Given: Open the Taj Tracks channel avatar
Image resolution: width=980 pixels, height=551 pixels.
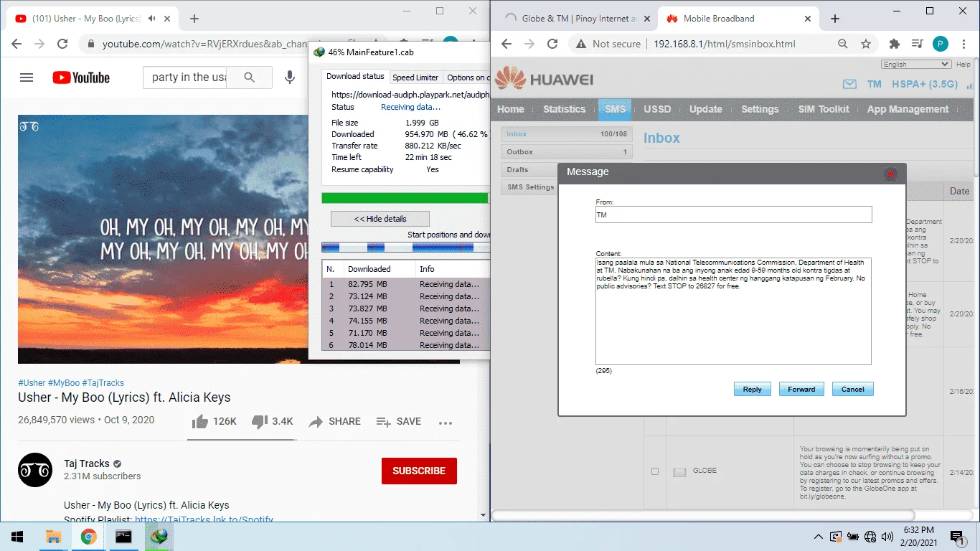Looking at the screenshot, I should point(35,470).
